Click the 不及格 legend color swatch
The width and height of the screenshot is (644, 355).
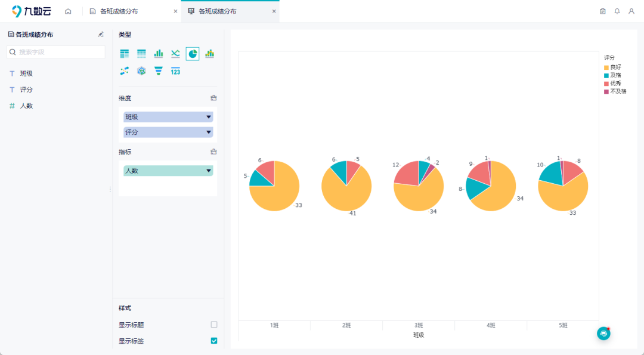[606, 91]
